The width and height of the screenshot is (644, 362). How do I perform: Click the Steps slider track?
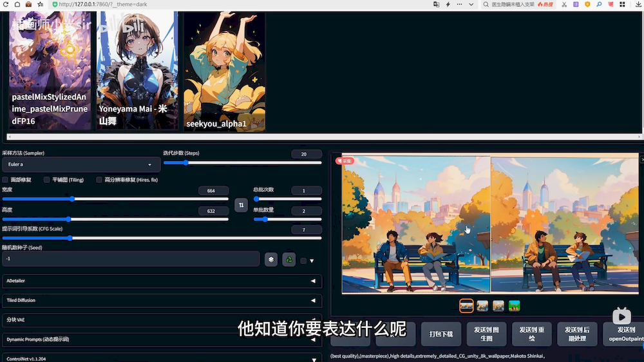pyautogui.click(x=242, y=163)
